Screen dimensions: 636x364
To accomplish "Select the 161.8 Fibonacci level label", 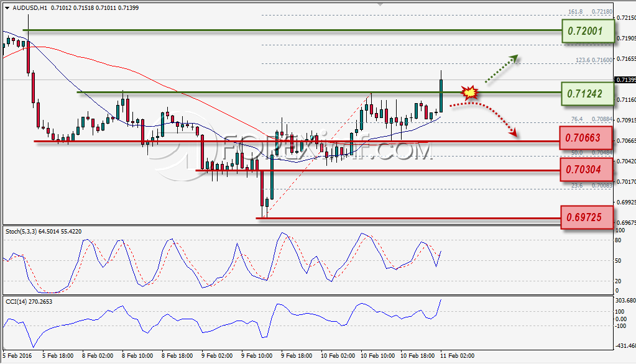I will click(575, 12).
